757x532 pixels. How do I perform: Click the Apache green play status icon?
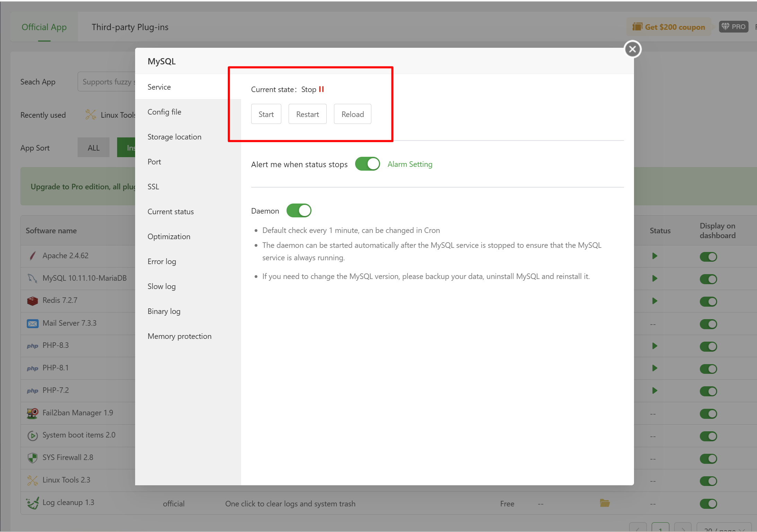[x=654, y=256]
